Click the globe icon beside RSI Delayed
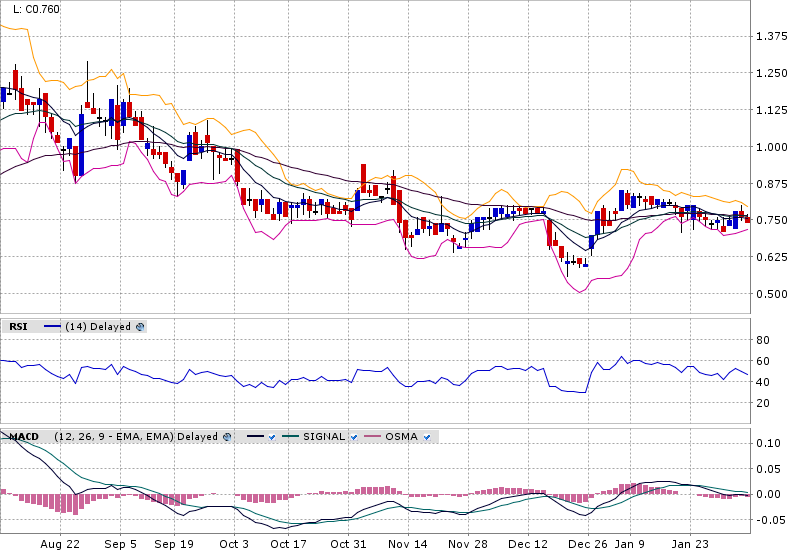This screenshot has height=558, width=796. 140,327
